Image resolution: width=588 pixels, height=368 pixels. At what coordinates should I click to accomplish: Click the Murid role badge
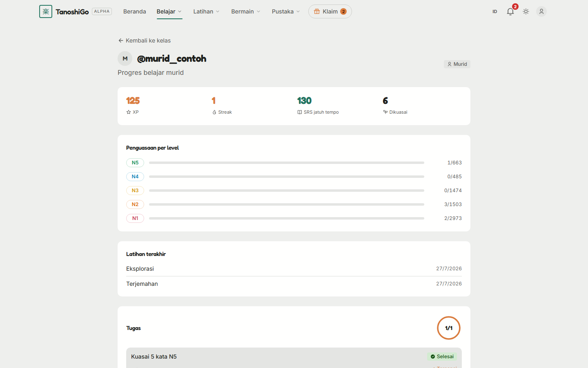point(457,64)
